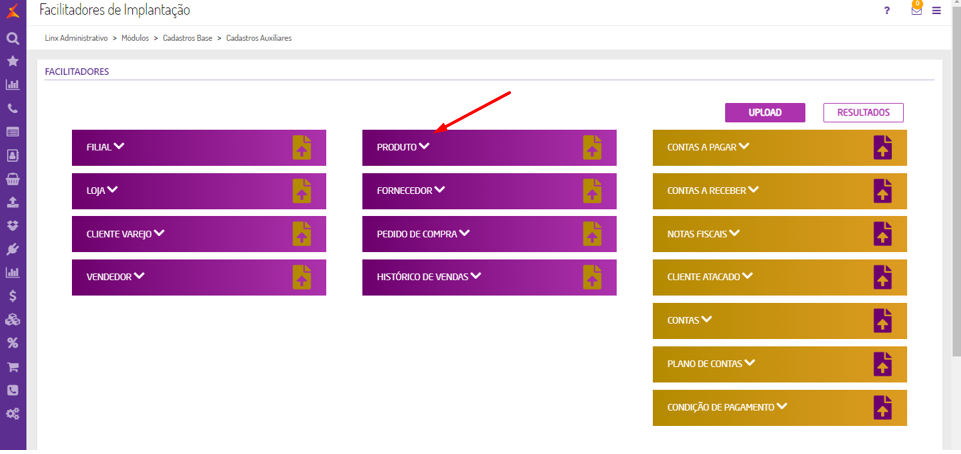Expand the Filial chevron
The height and width of the screenshot is (454, 961).
[119, 146]
